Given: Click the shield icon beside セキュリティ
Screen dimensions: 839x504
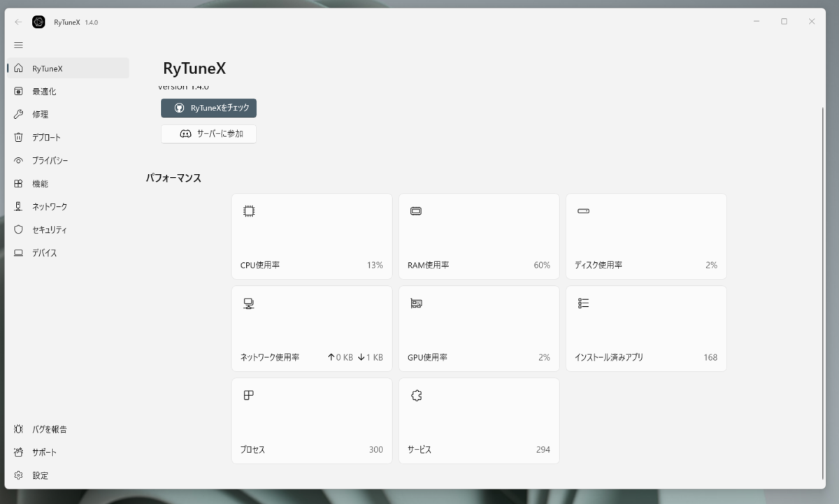Looking at the screenshot, I should pos(19,230).
